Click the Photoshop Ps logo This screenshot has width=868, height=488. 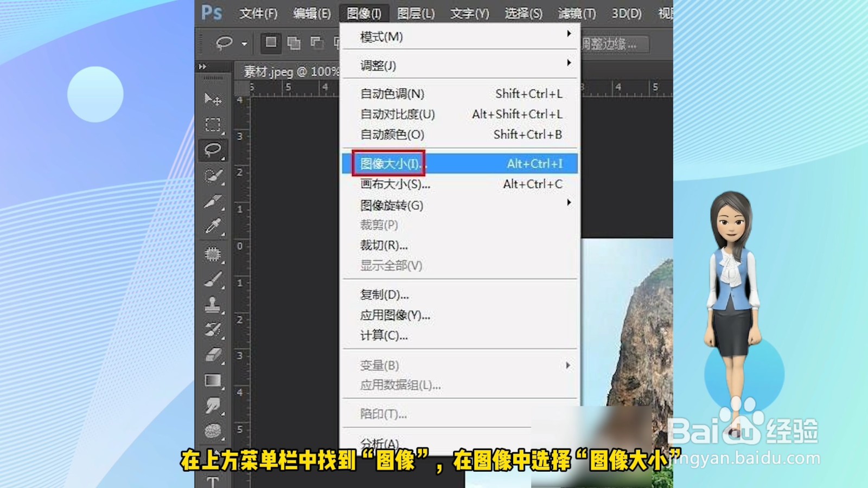pyautogui.click(x=212, y=12)
